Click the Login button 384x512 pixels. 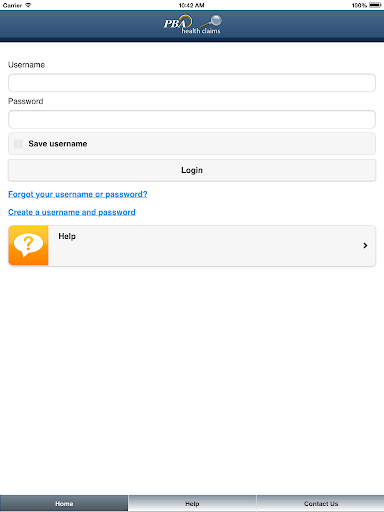point(192,170)
